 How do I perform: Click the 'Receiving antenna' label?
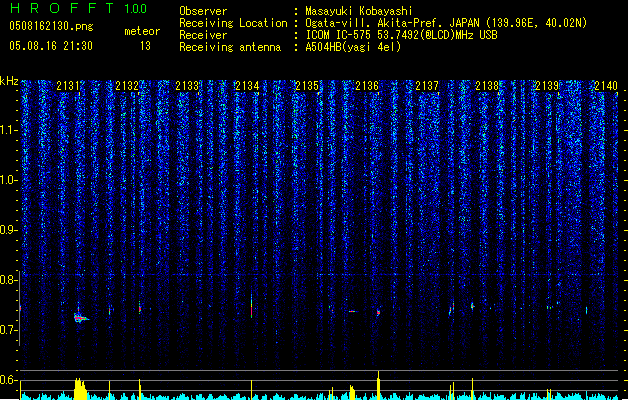230,47
